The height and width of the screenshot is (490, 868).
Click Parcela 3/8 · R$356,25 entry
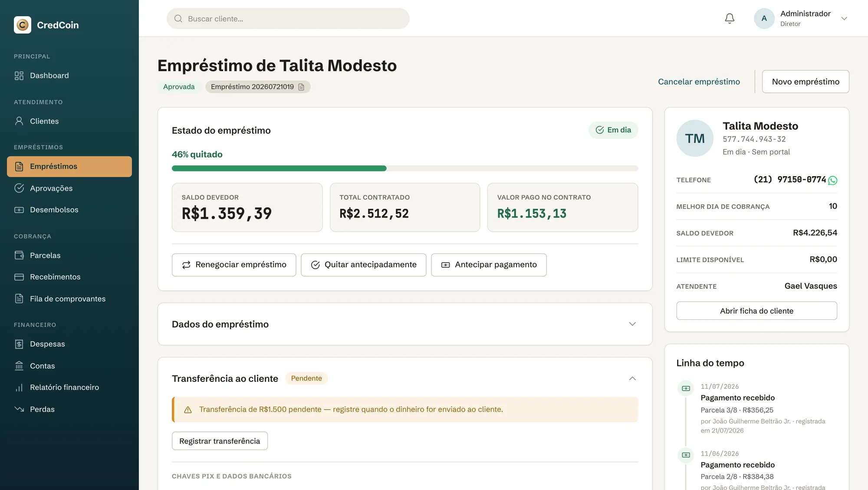click(737, 410)
